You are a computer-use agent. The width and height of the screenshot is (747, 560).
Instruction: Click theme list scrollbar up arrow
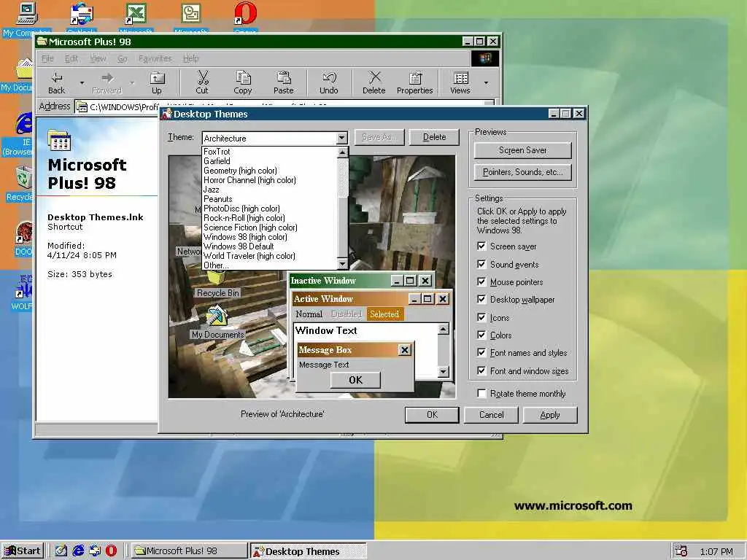[343, 152]
